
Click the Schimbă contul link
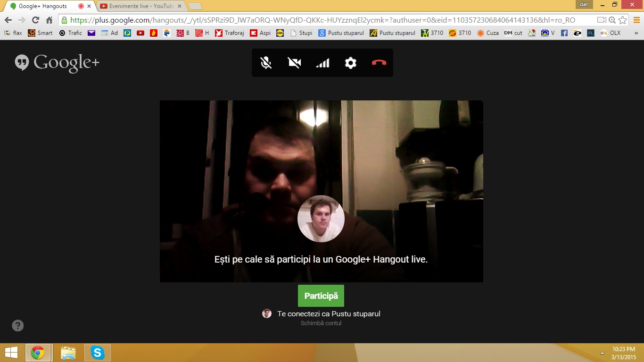[321, 323]
